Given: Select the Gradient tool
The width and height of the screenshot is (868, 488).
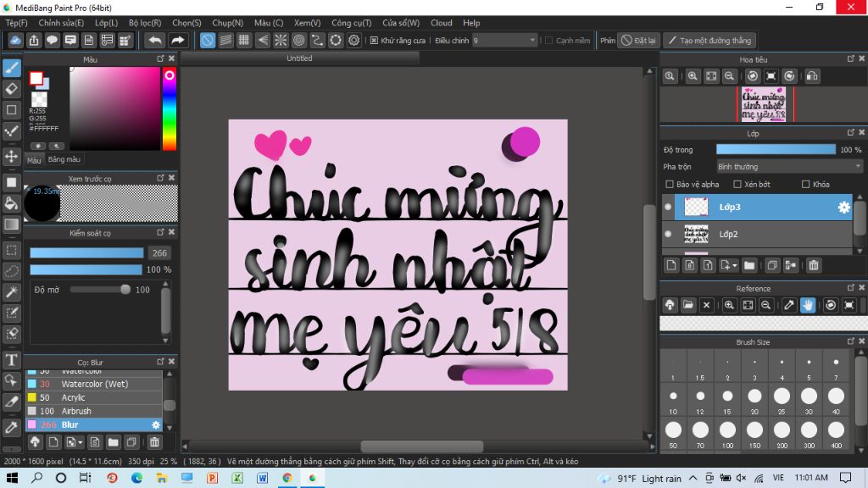Looking at the screenshot, I should (x=12, y=224).
